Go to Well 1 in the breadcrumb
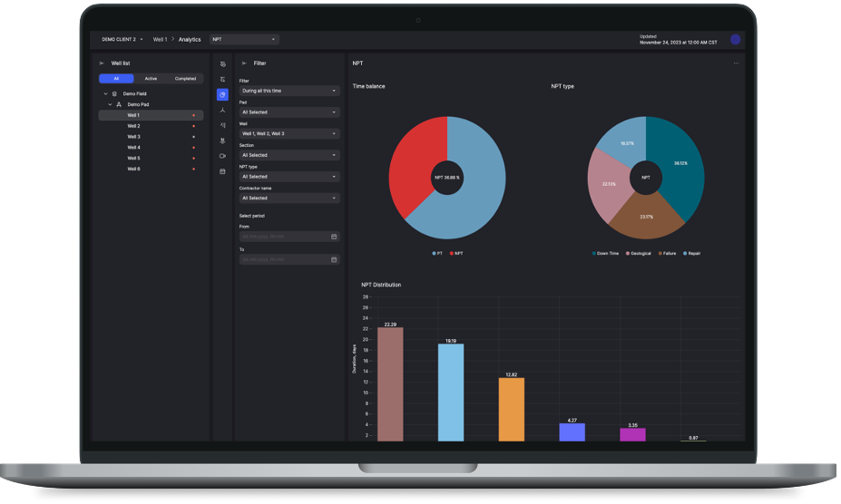The image size is (841, 504). pyautogui.click(x=160, y=39)
